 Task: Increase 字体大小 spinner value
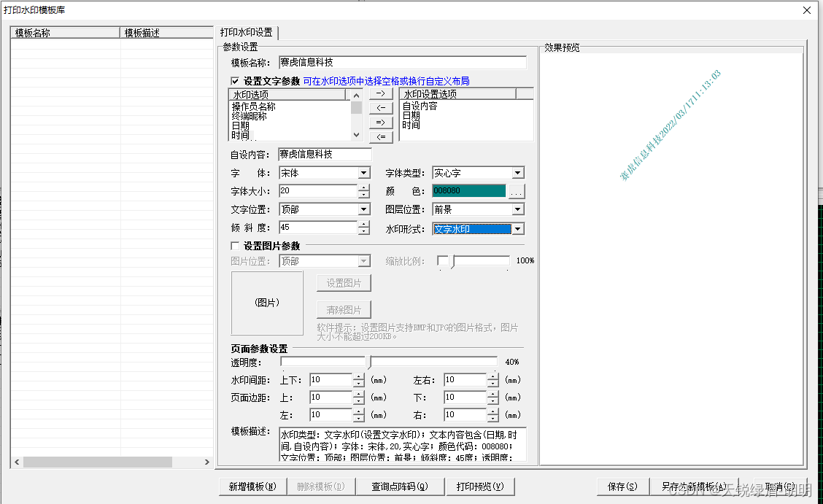[364, 187]
